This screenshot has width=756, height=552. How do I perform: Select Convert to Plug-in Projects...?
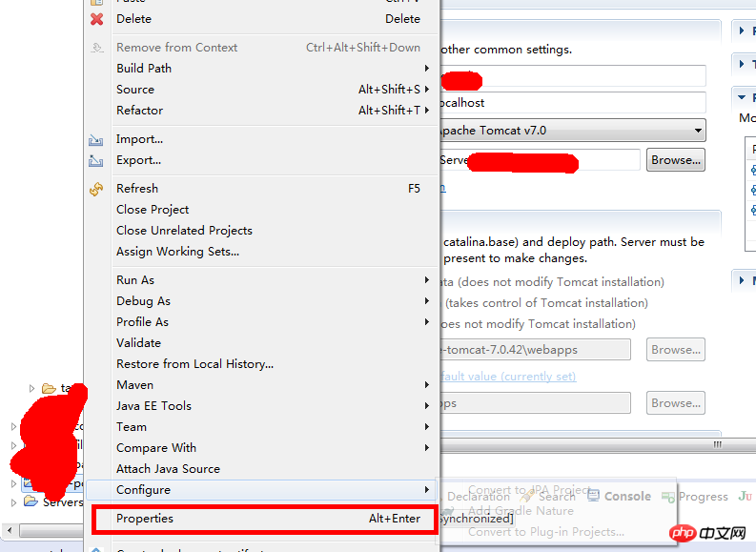[x=545, y=532]
